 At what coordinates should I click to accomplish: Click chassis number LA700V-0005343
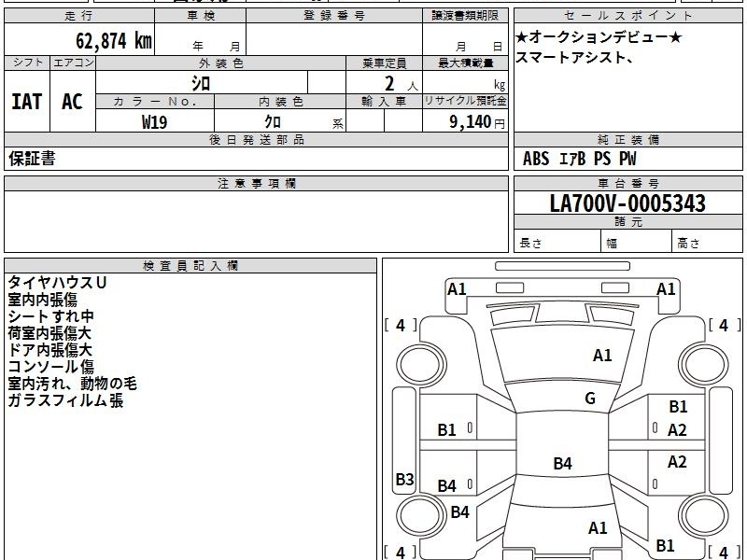point(627,203)
